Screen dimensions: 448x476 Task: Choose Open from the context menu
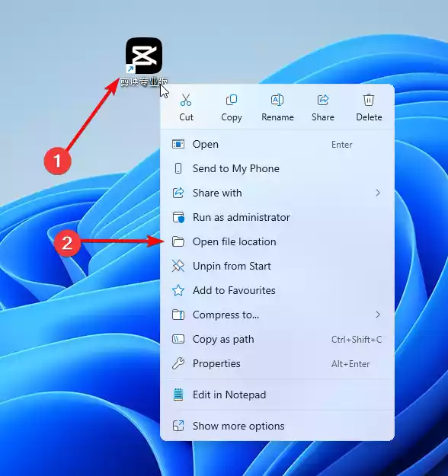277,144
